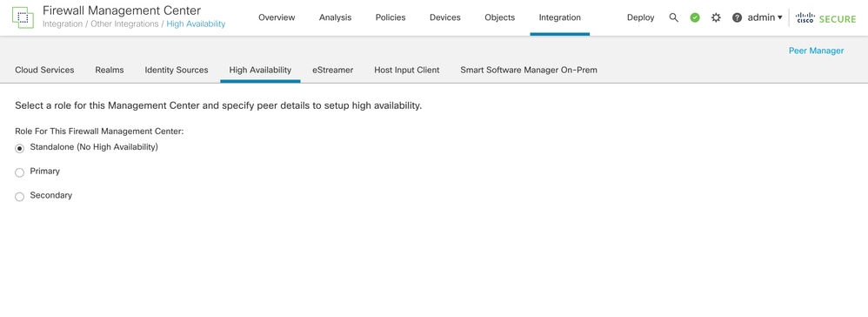Open the Identity Sources tab
This screenshot has width=868, height=317.
coord(176,71)
